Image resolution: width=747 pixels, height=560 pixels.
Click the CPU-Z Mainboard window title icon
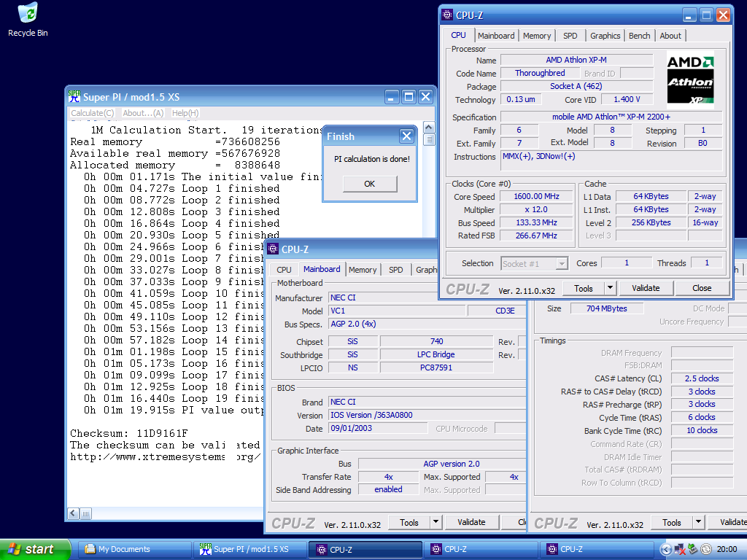273,249
